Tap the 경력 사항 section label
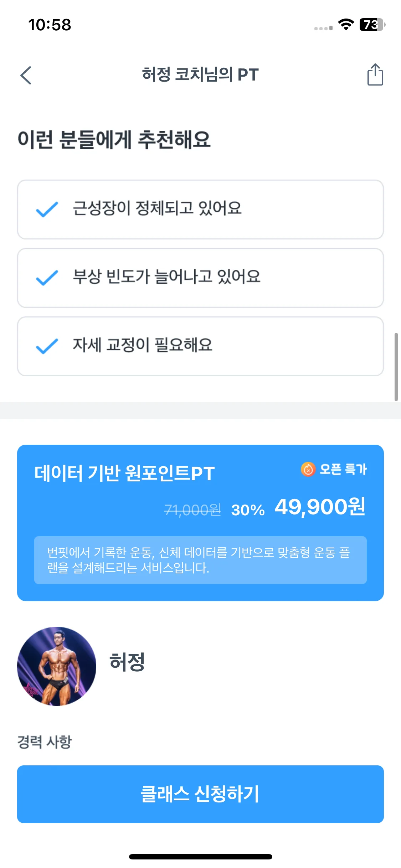The height and width of the screenshot is (868, 401). 45,742
